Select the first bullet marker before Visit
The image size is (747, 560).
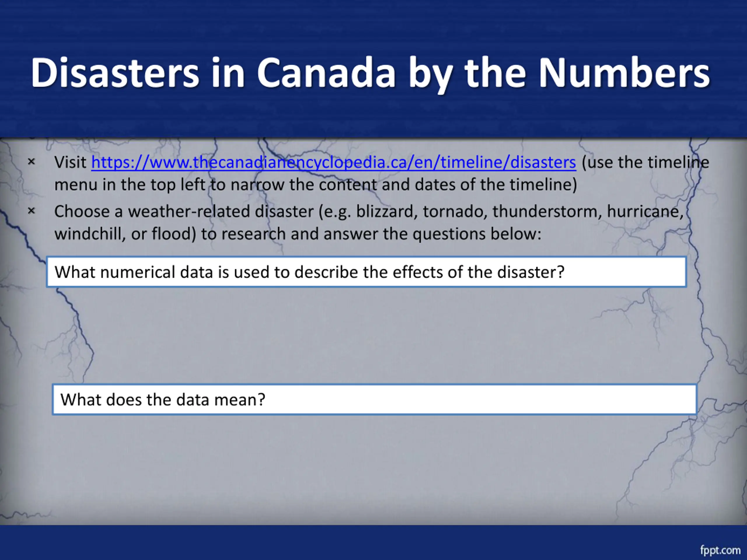pyautogui.click(x=32, y=162)
